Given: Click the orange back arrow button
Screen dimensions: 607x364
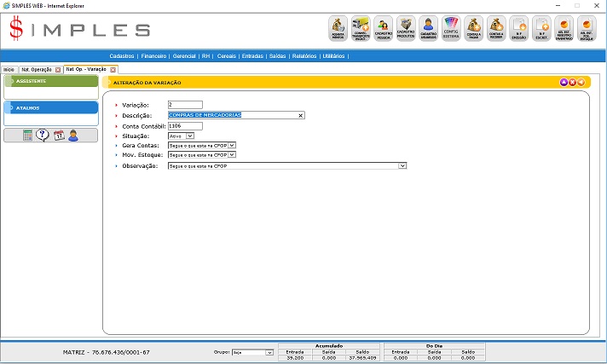Looking at the screenshot, I should (581, 83).
